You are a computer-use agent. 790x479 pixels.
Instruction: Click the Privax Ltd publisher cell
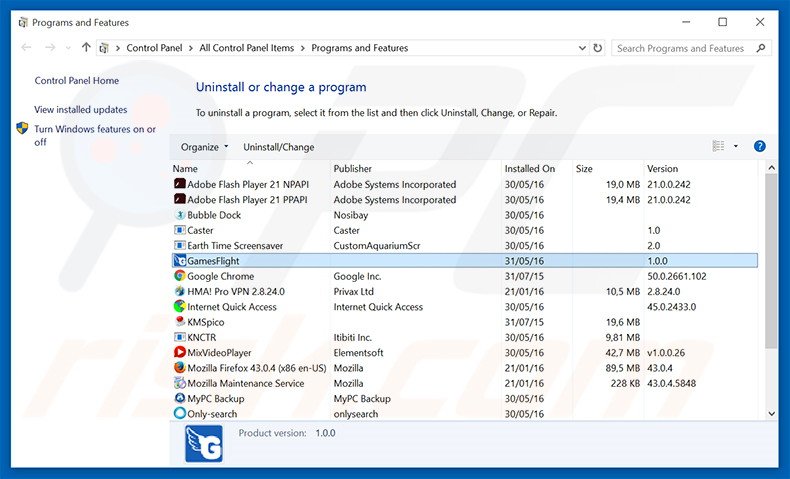353,291
